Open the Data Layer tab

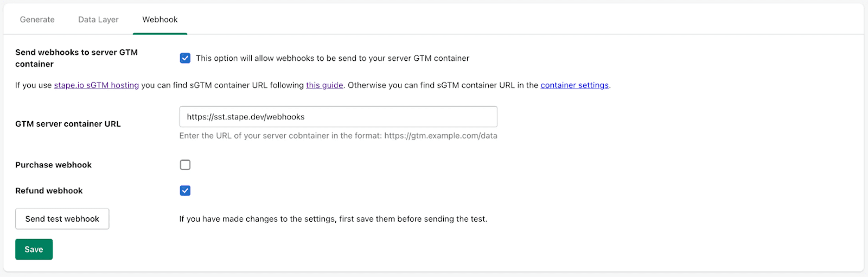pyautogui.click(x=98, y=20)
